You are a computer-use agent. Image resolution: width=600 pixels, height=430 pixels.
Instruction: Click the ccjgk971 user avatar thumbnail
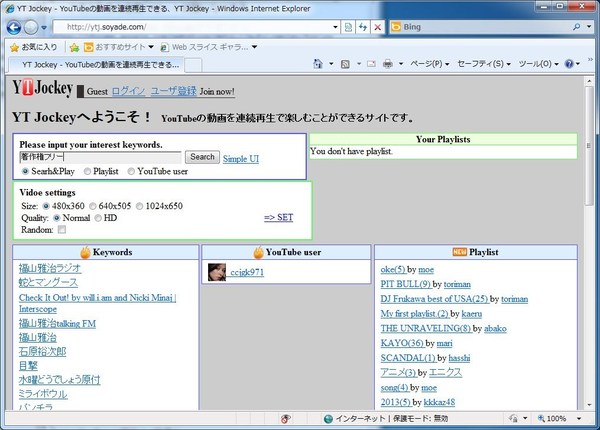tap(216, 272)
